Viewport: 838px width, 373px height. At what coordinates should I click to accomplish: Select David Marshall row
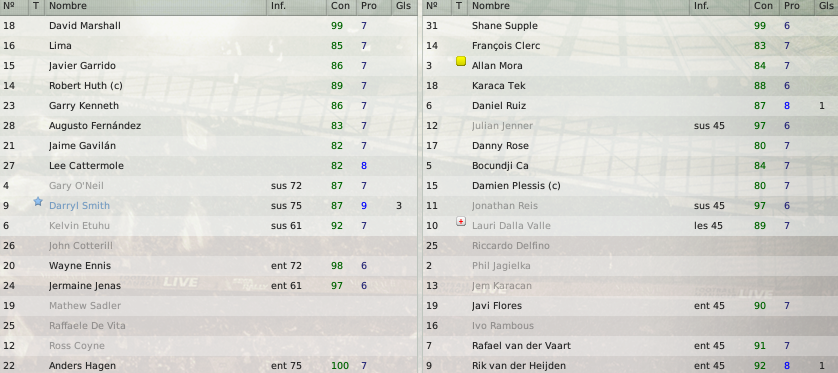click(x=208, y=26)
